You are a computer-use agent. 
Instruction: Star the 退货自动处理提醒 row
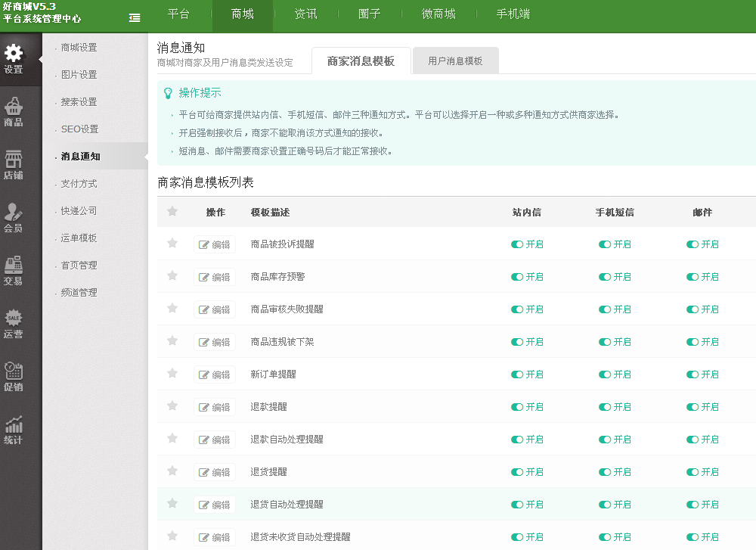172,503
